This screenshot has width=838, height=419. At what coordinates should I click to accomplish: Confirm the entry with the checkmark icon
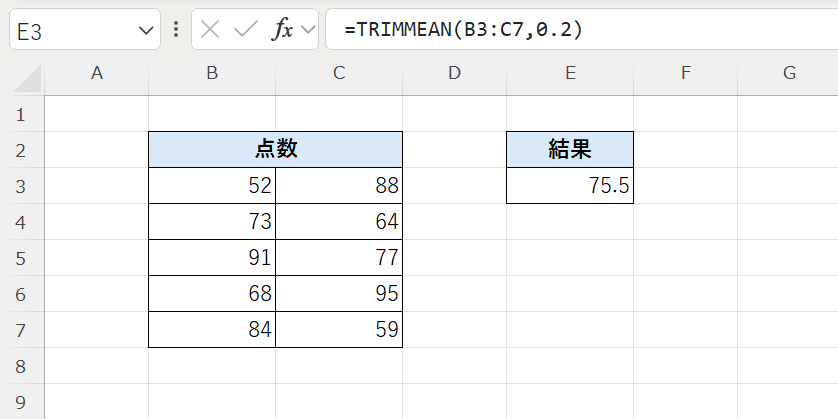(x=246, y=29)
